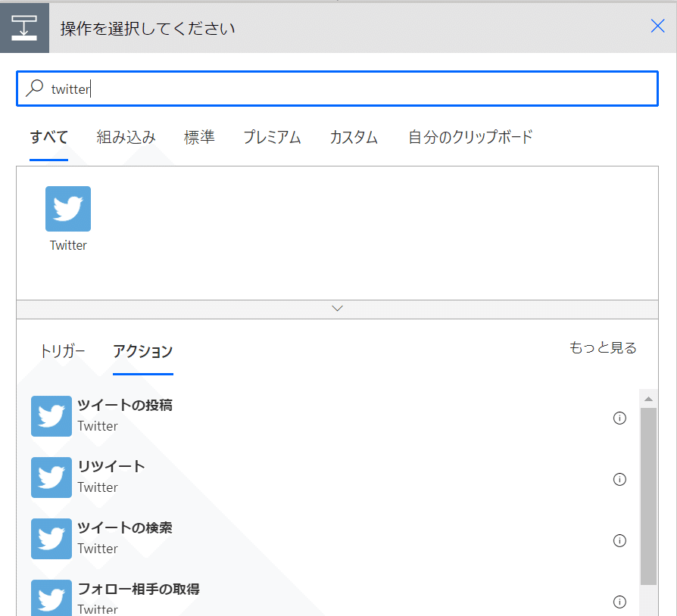Click the もっと見る link
The height and width of the screenshot is (616, 677).
coord(603,347)
